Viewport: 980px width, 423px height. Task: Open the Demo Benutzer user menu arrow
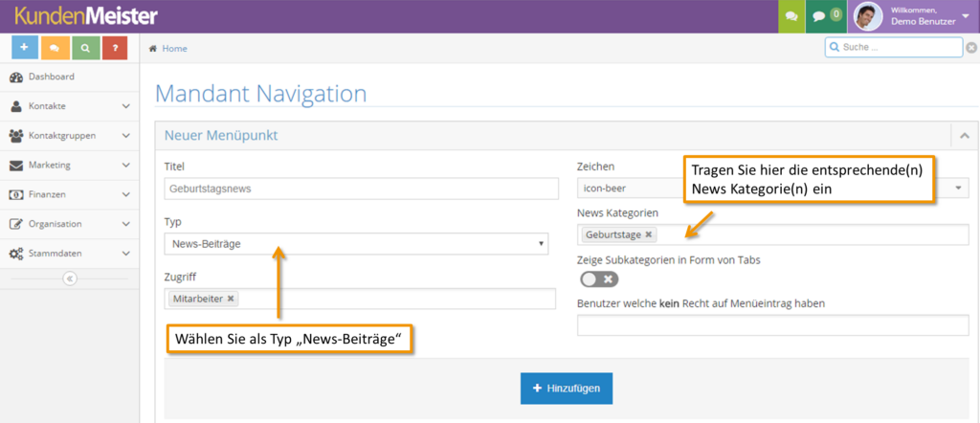[965, 16]
